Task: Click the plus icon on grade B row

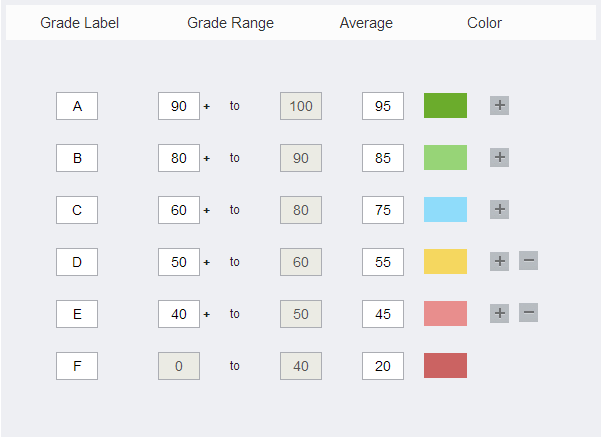Action: (x=499, y=157)
